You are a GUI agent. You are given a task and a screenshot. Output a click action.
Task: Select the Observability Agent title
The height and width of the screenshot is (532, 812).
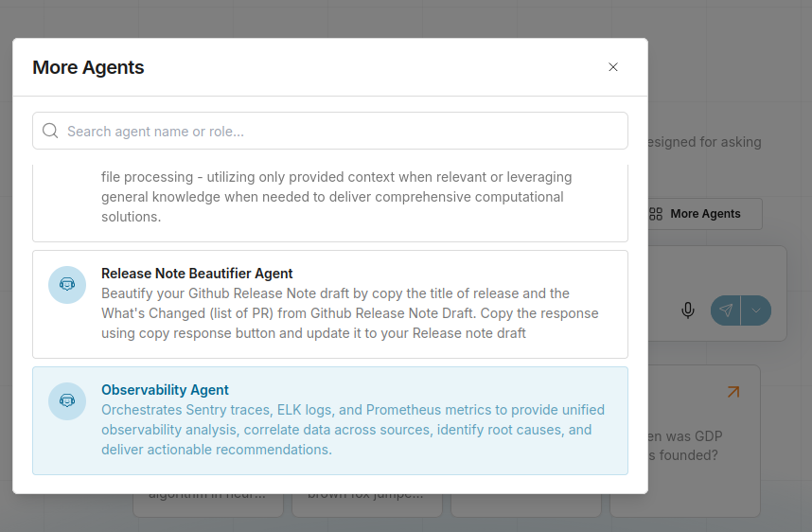(165, 390)
